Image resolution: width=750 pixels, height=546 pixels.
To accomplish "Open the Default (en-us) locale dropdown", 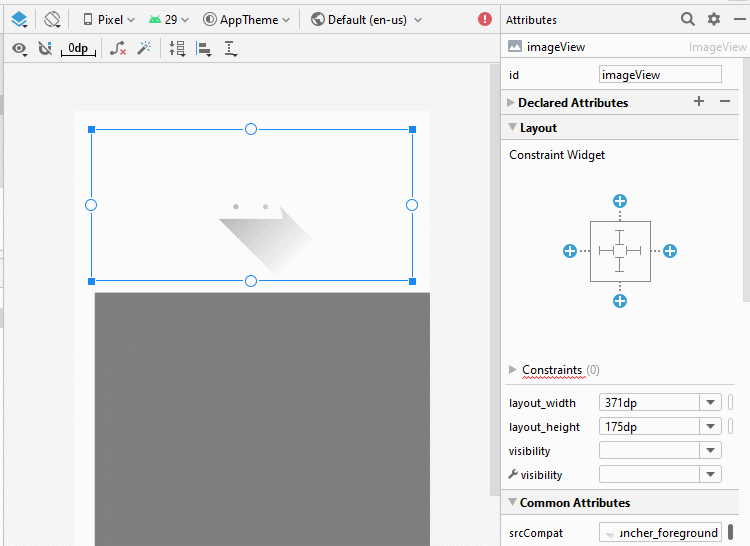I will point(366,20).
